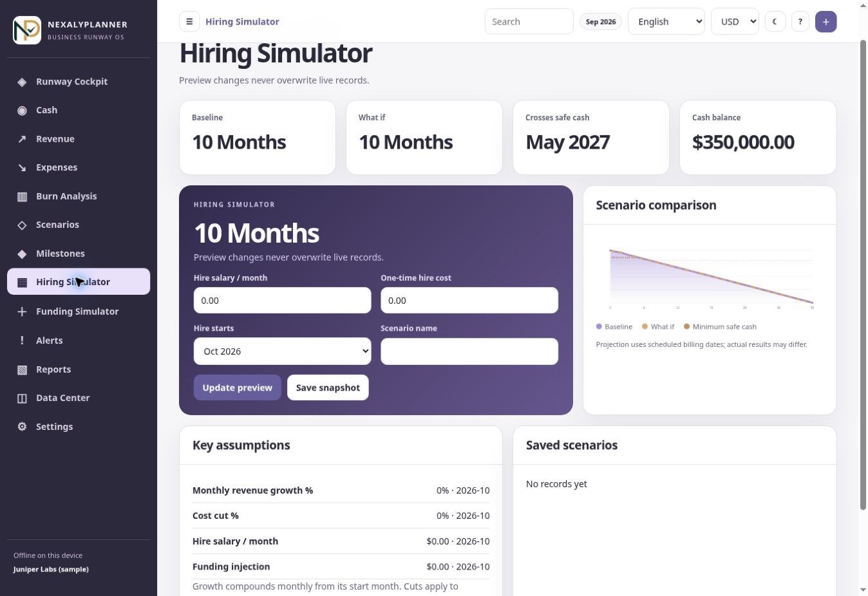Click Save snapshot button
This screenshot has width=868, height=596.
tap(328, 387)
